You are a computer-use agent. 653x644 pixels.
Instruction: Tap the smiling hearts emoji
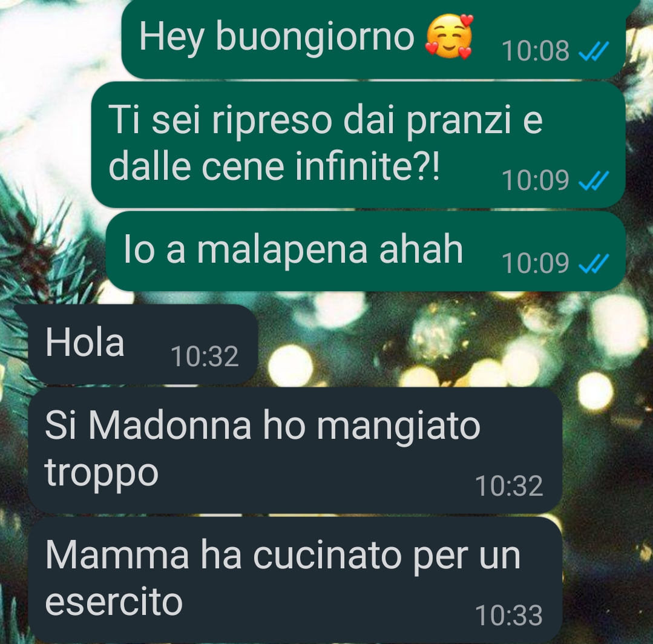pyautogui.click(x=449, y=36)
